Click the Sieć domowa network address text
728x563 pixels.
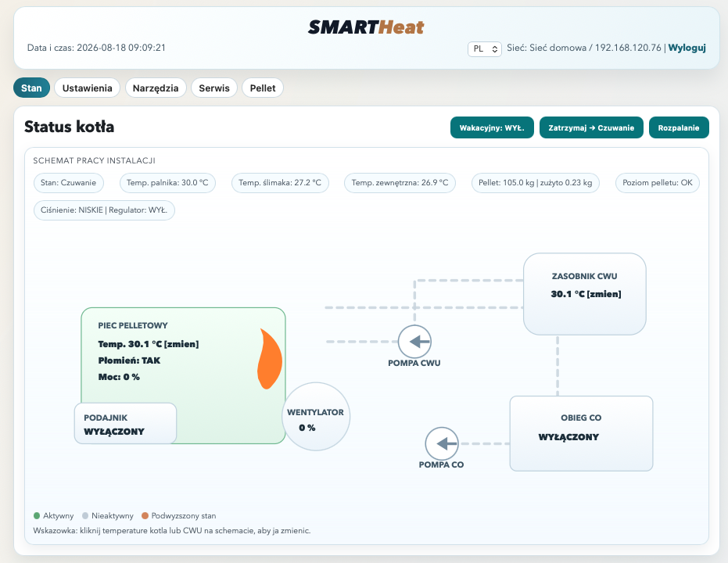click(x=583, y=48)
